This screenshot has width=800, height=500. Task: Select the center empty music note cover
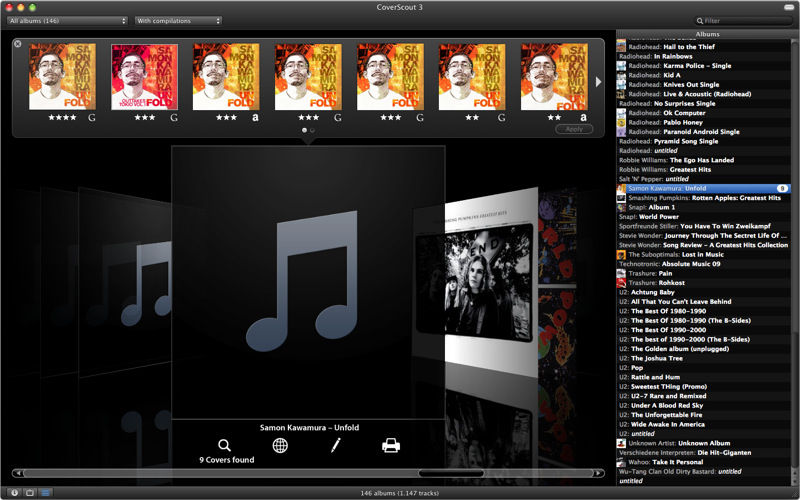tap(308, 283)
